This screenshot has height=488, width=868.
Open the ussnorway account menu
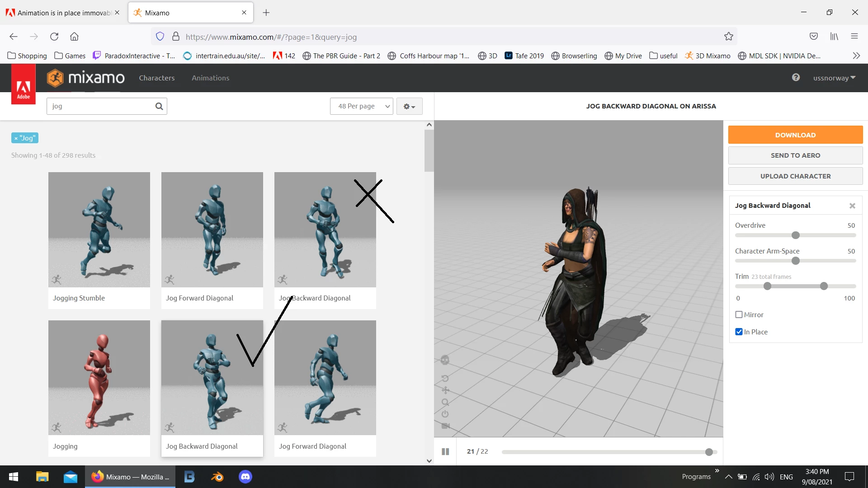(x=834, y=78)
